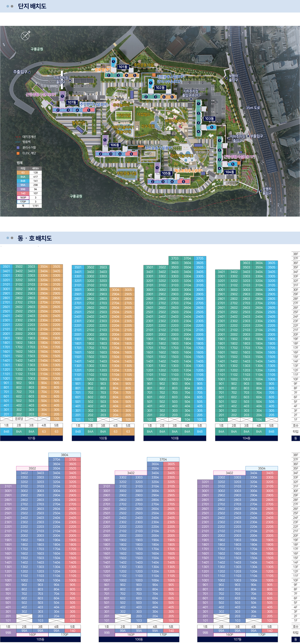
Task: Click the 유아놀이터 label on the map
Action: coord(121,105)
